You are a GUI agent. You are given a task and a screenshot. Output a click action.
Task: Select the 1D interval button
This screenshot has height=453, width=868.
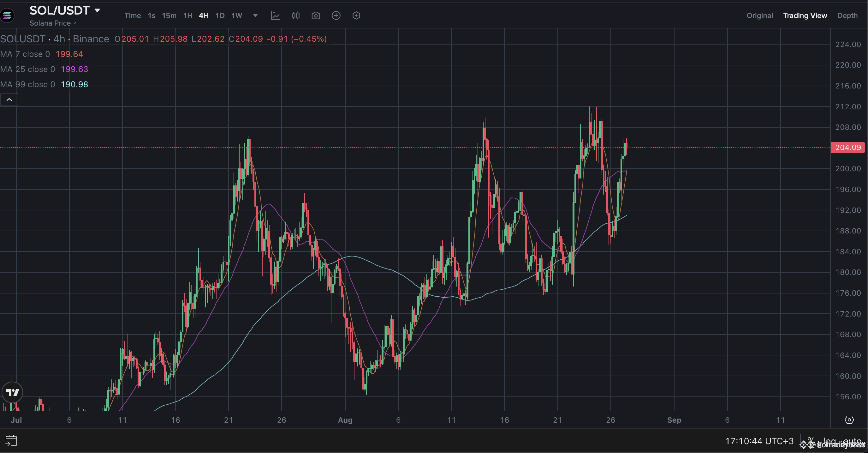coord(220,15)
